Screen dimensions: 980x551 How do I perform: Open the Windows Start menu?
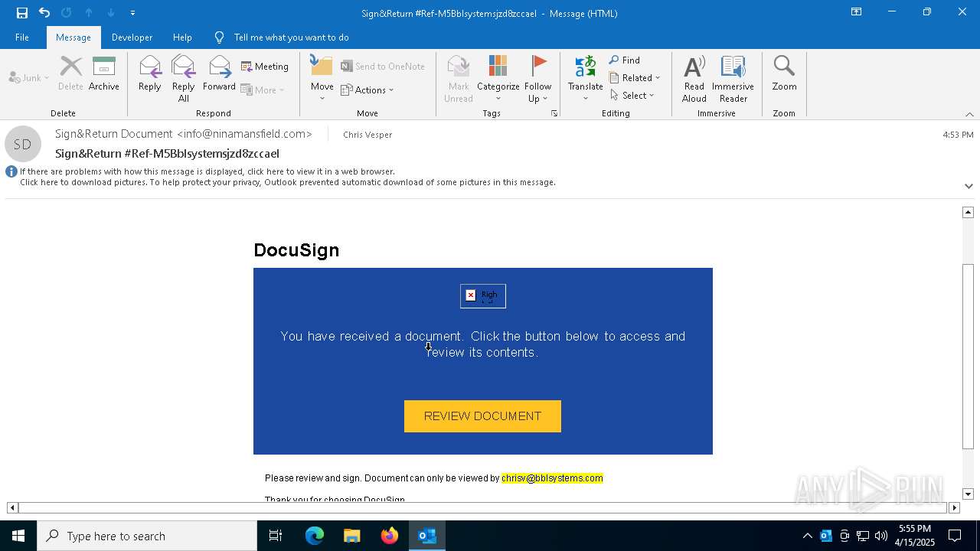point(18,536)
